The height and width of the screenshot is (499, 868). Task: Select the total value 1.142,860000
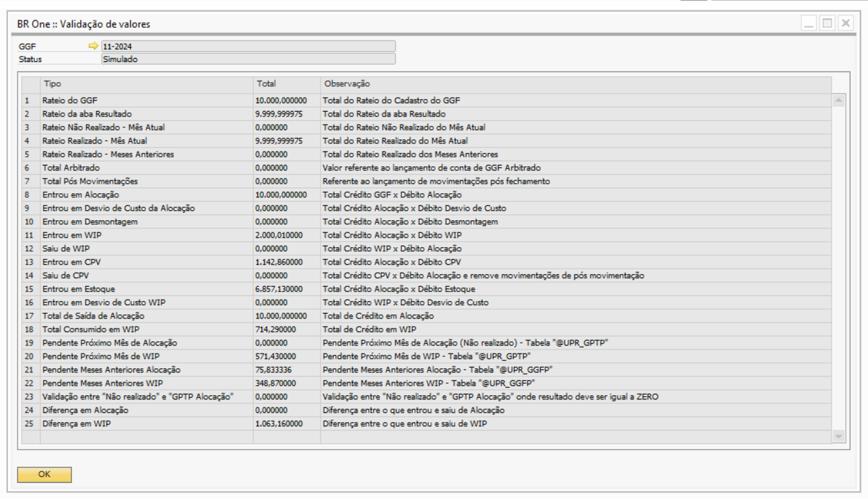click(x=287, y=262)
